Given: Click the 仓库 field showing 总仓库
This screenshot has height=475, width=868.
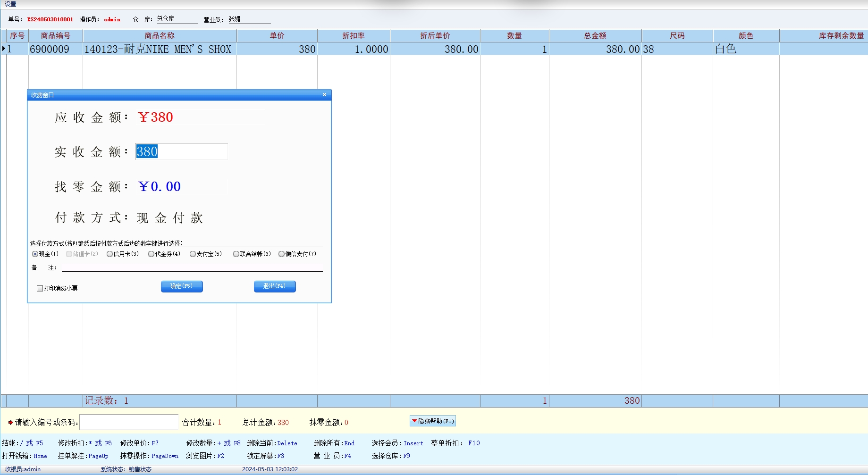Looking at the screenshot, I should pos(177,19).
